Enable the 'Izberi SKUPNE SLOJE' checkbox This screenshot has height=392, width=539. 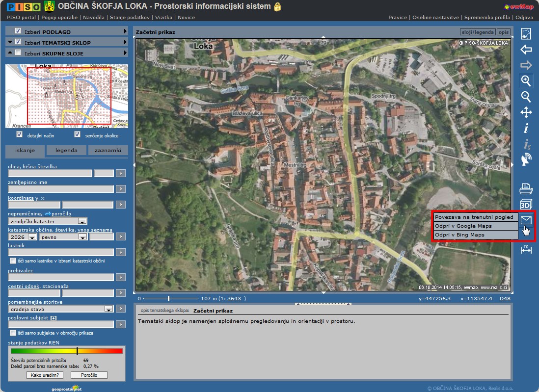point(18,53)
